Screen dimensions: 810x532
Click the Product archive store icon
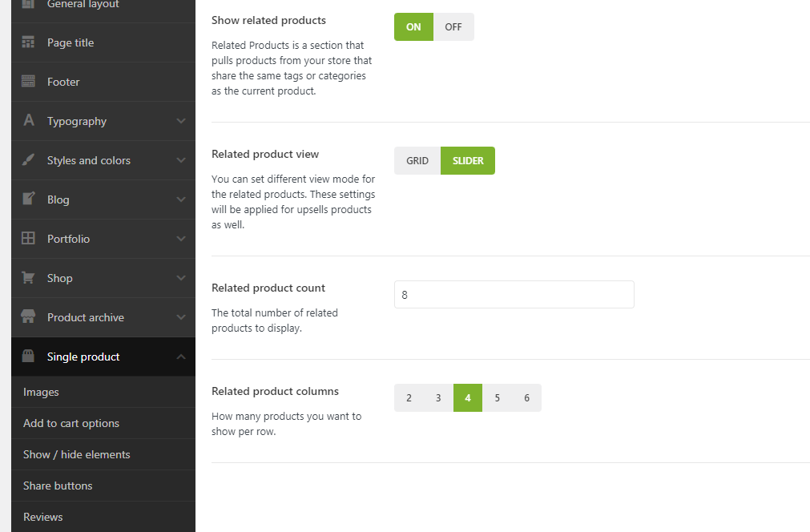coord(29,317)
